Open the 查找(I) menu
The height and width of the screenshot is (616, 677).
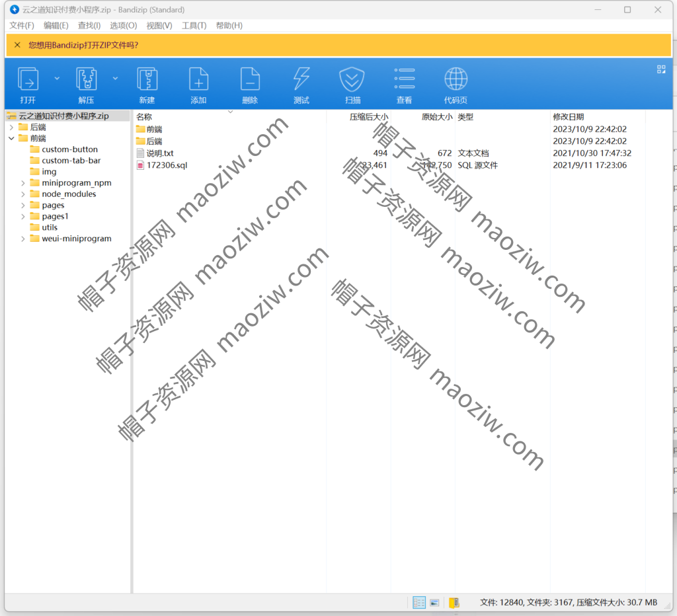pos(89,26)
